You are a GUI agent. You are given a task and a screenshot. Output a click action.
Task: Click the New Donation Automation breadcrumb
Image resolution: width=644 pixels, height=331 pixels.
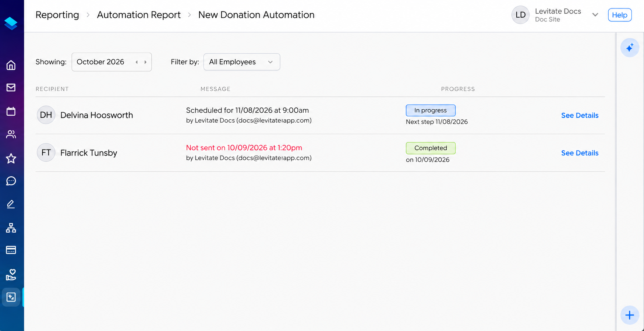point(256,15)
